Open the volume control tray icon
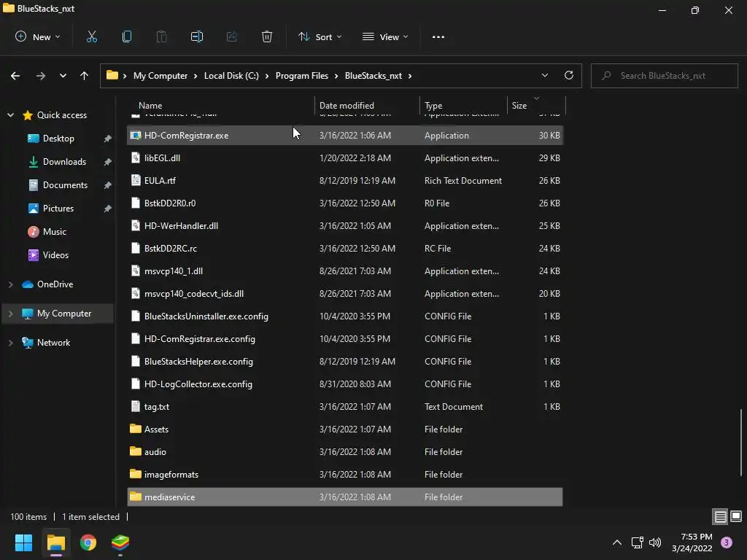The image size is (747, 560). tap(655, 542)
